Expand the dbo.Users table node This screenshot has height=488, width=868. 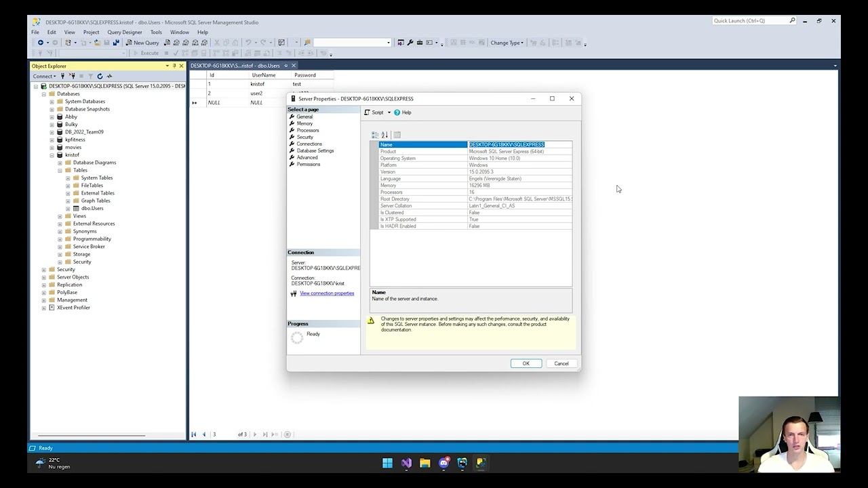[x=68, y=209]
